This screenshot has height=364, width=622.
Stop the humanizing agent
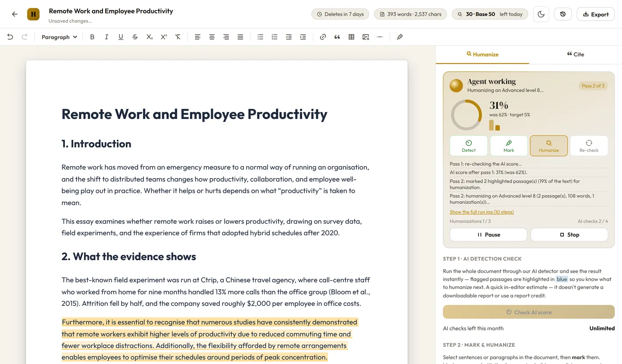pyautogui.click(x=570, y=234)
